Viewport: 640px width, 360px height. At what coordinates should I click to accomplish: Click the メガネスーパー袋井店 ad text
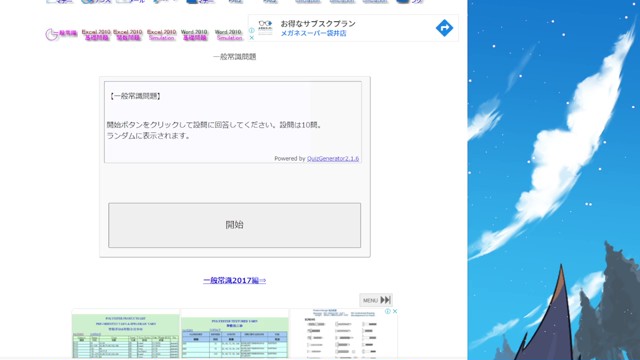[313, 33]
